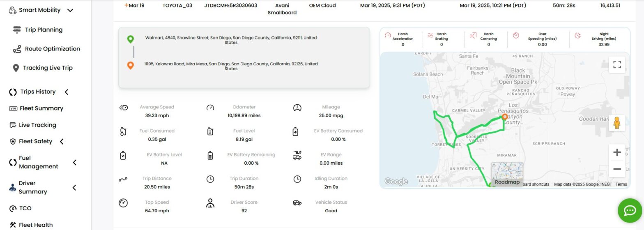Open the Fleet Summary section
Screen dimensions: 644x230
(41, 108)
